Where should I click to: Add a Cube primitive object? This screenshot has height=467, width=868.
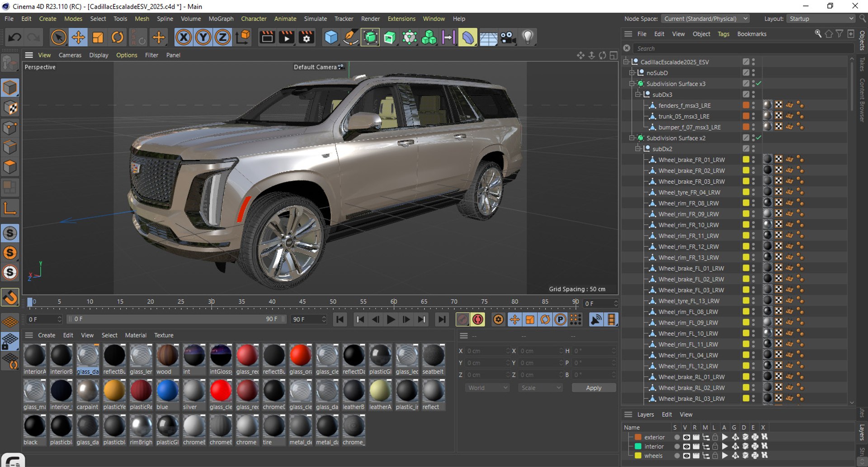pos(331,38)
